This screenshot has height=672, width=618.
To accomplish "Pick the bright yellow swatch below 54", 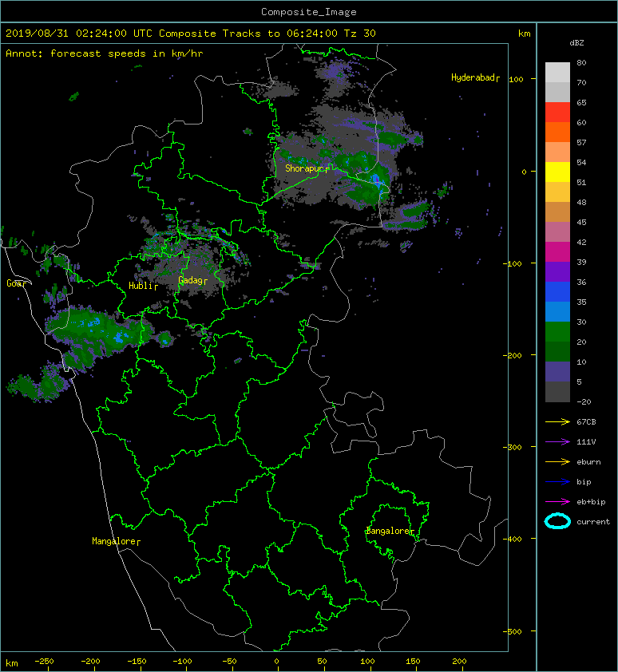I will click(557, 172).
